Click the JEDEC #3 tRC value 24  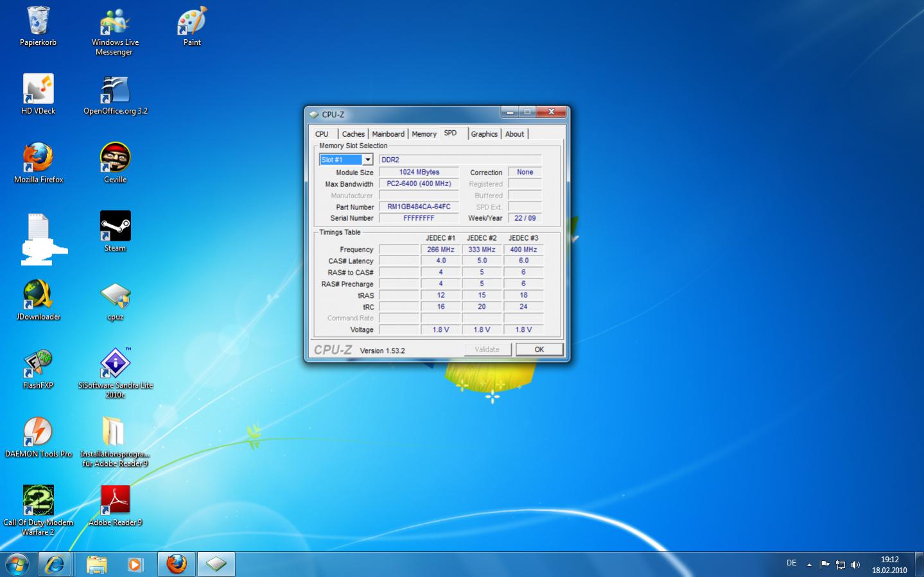pos(523,307)
